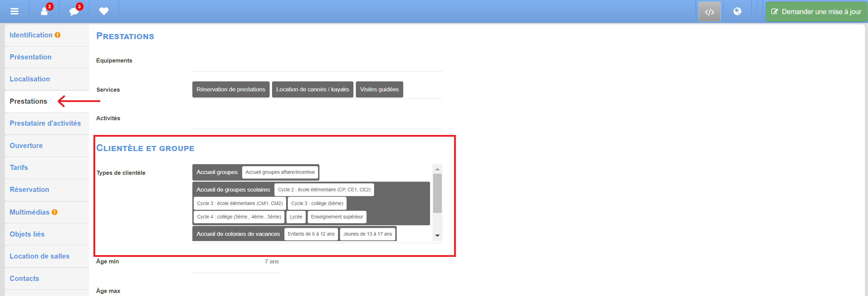Select Lycée clientele tag

[x=296, y=217]
